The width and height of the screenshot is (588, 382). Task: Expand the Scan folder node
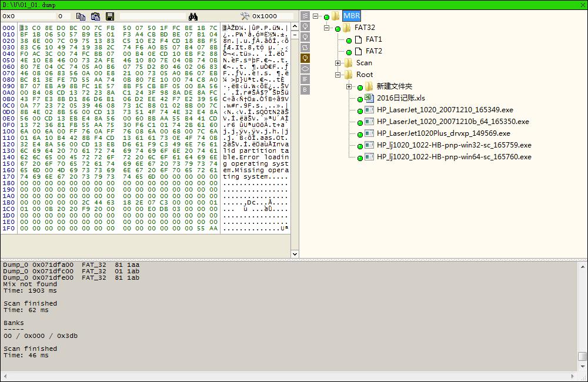[x=338, y=63]
